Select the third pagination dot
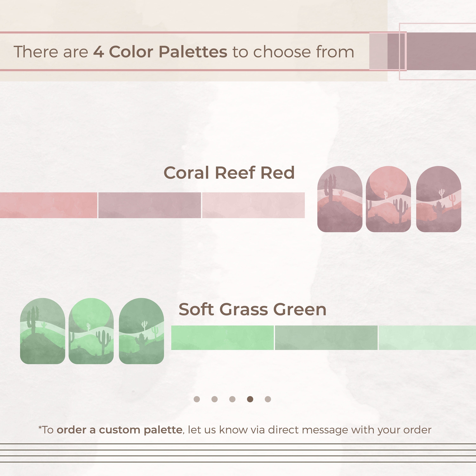Viewport: 476px width, 476px height. [x=232, y=399]
